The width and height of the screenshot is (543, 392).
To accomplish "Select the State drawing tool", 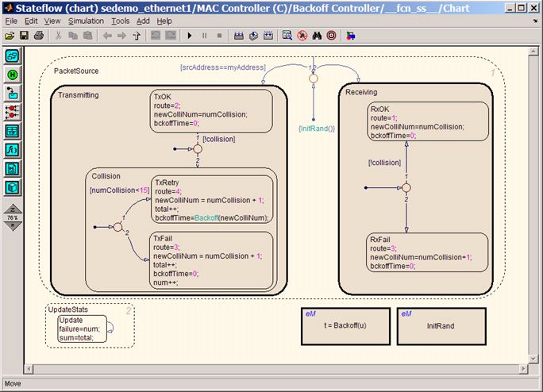I will click(13, 56).
